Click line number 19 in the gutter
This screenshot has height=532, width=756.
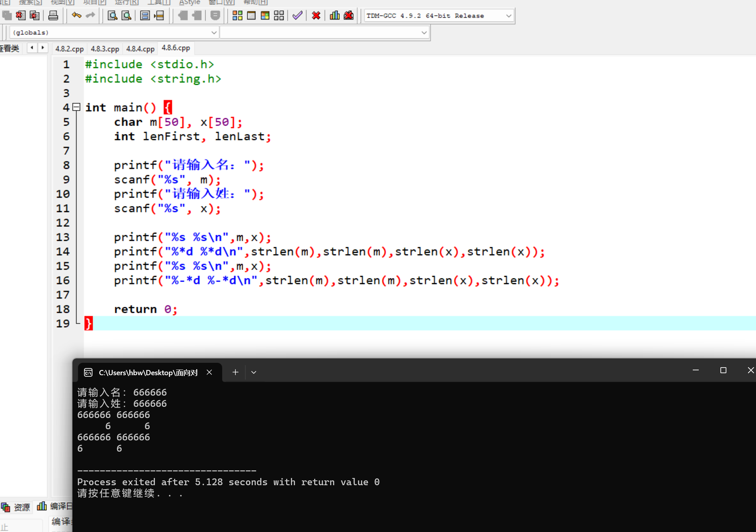pos(63,324)
